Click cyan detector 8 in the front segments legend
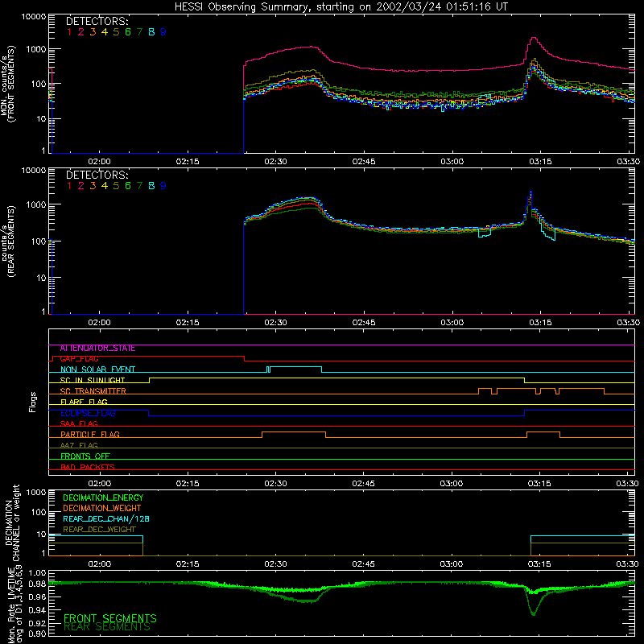The image size is (644, 644). [151, 32]
